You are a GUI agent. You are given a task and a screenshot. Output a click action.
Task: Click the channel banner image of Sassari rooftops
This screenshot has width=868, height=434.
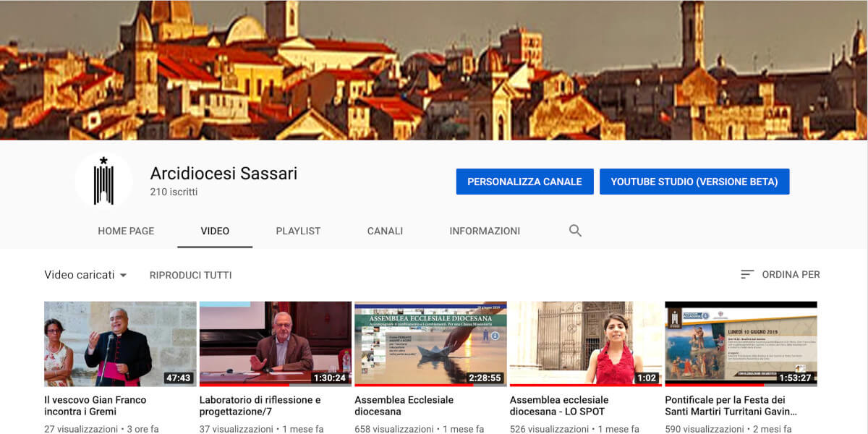click(x=434, y=70)
